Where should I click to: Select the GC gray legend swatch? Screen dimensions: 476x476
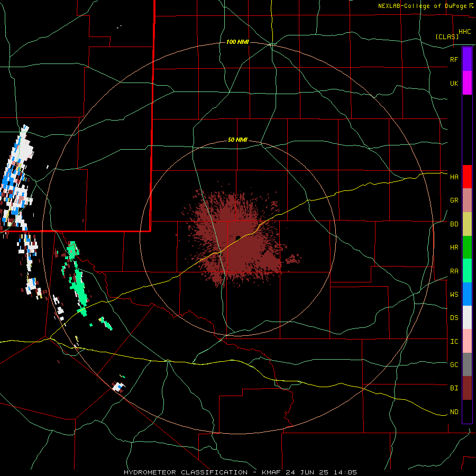[x=467, y=364]
